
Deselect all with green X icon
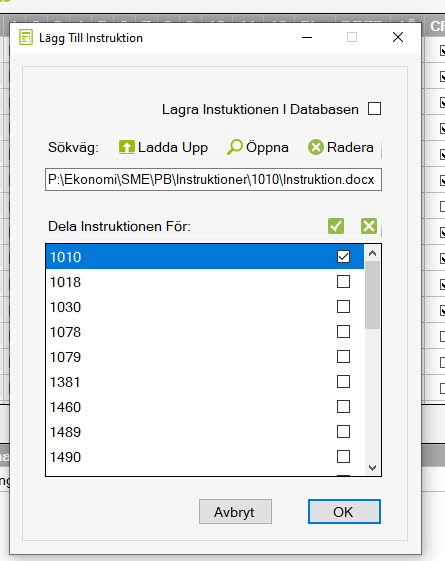[369, 226]
